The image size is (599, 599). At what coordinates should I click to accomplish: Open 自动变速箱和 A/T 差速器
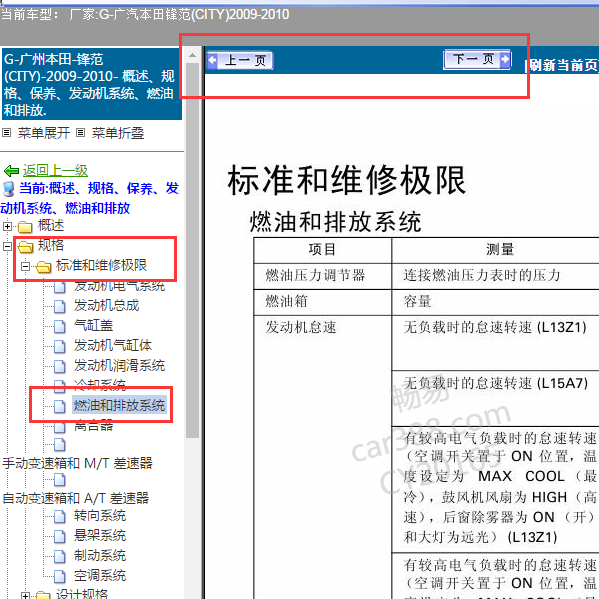click(x=76, y=498)
